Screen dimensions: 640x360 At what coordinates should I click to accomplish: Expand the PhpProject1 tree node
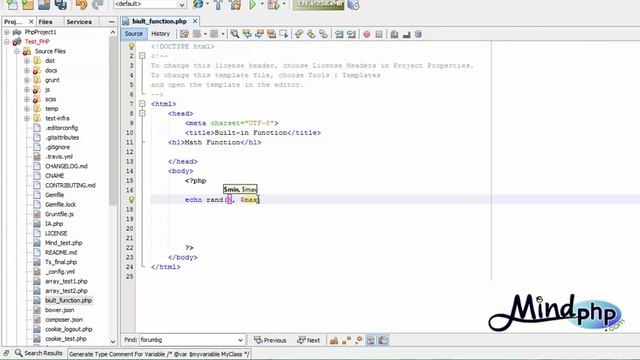point(7,32)
